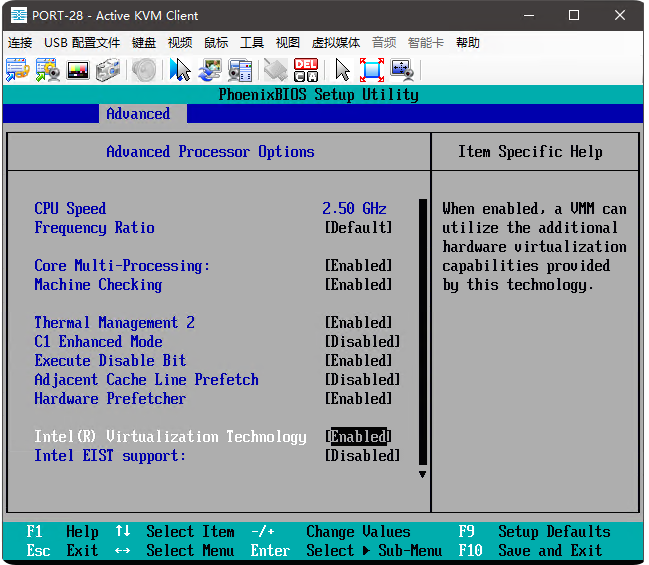Screen dimensions: 649x565
Task: Click Change Values hint in footer
Action: [x=358, y=531]
